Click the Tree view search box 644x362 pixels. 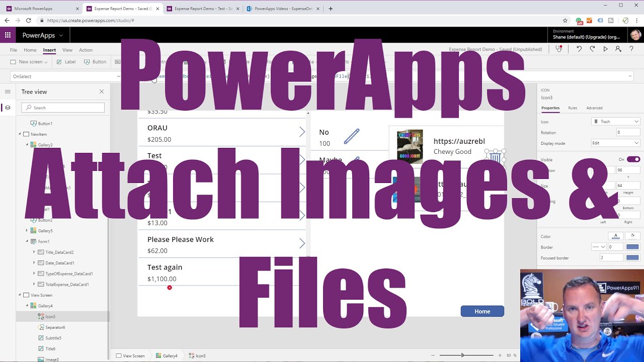point(63,108)
